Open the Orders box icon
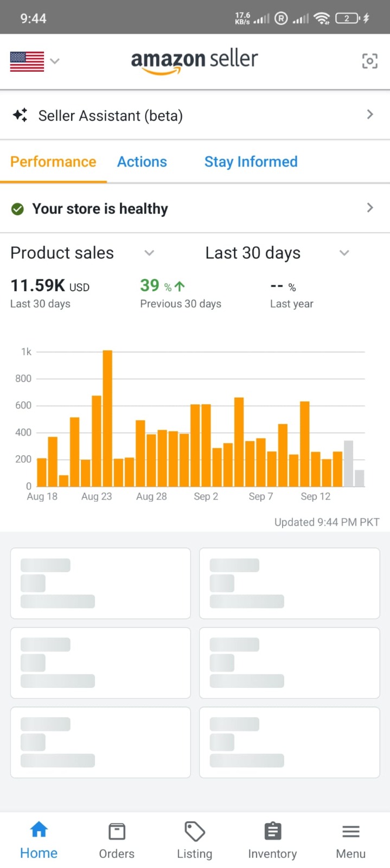 point(117,831)
